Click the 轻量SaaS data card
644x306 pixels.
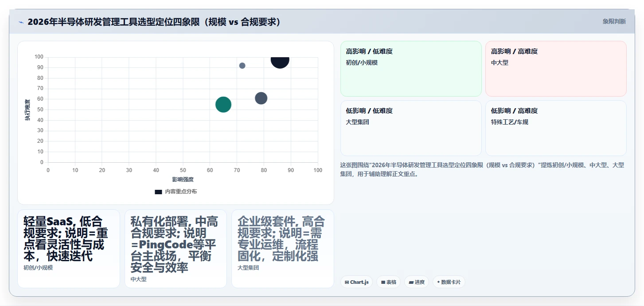click(x=69, y=249)
